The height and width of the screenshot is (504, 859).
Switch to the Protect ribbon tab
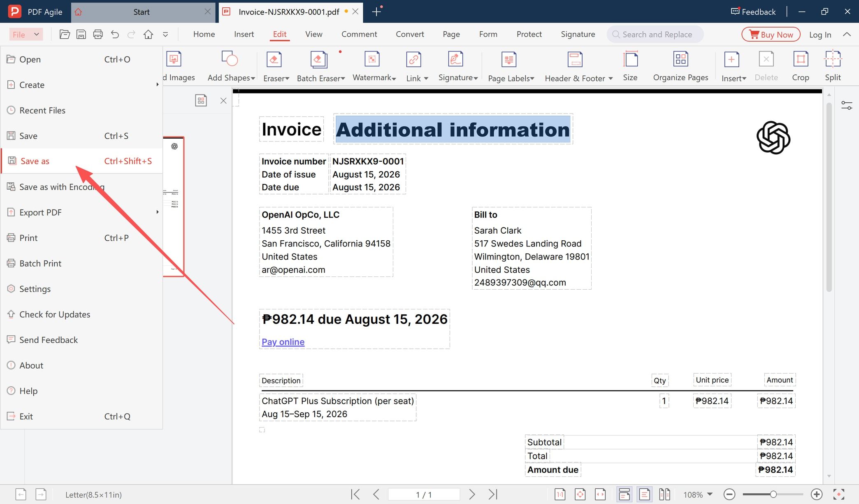click(x=529, y=34)
